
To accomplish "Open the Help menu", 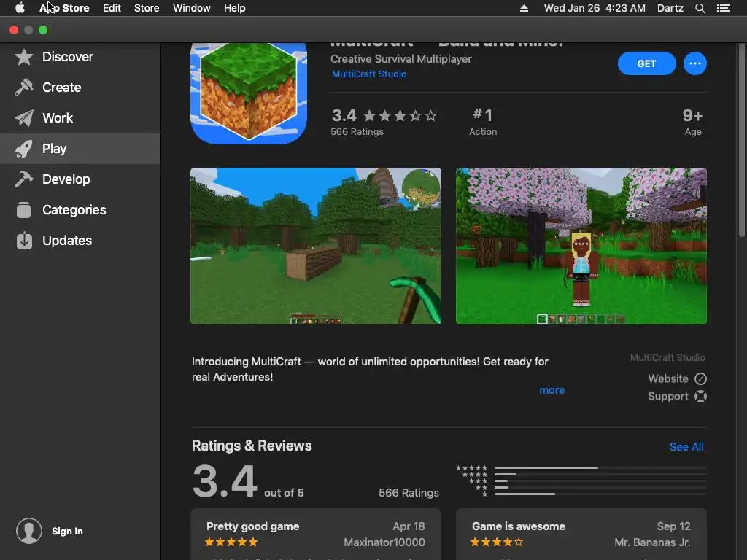I will [x=234, y=8].
